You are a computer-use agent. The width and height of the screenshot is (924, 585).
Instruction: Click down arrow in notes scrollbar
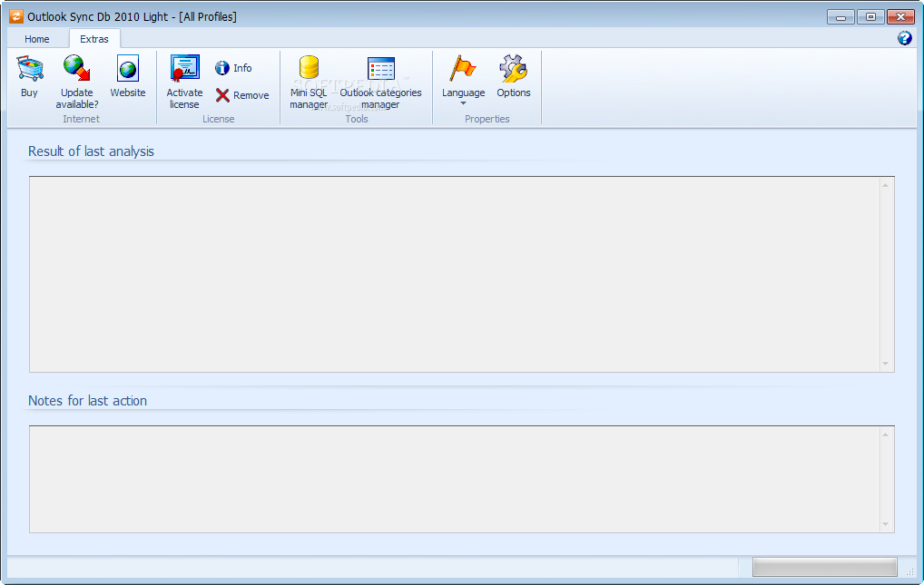click(885, 523)
